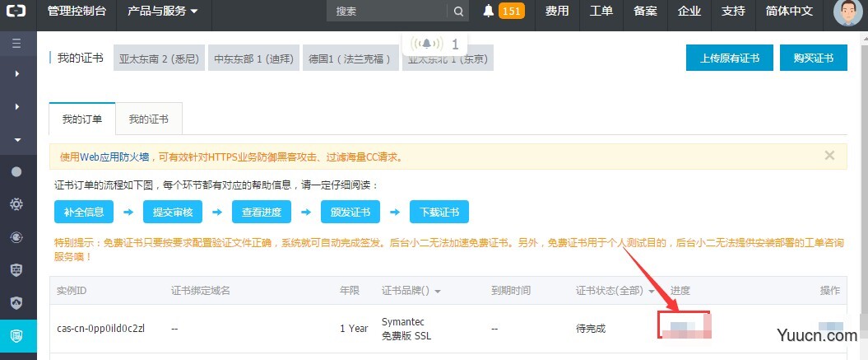Open the 产品与服务 dropdown
Viewport: 868px width, 360px height.
[x=163, y=11]
